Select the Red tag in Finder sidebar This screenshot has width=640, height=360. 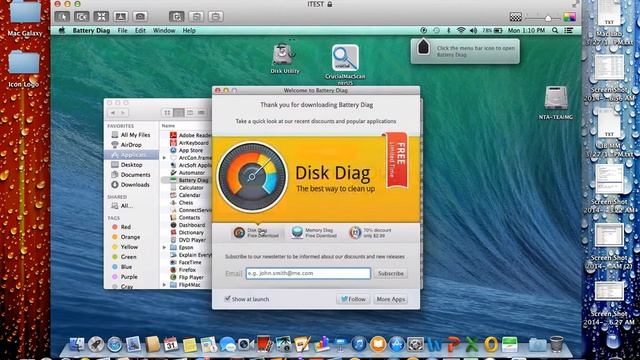click(x=131, y=227)
